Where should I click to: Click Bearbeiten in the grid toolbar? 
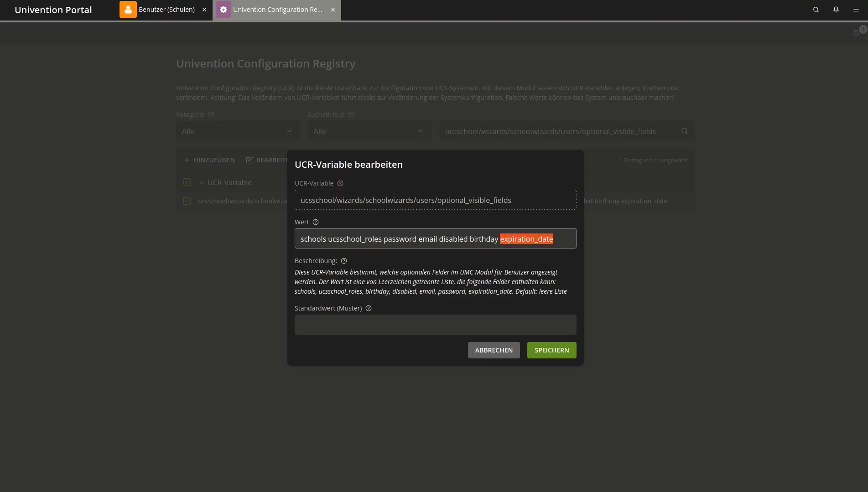coord(267,160)
